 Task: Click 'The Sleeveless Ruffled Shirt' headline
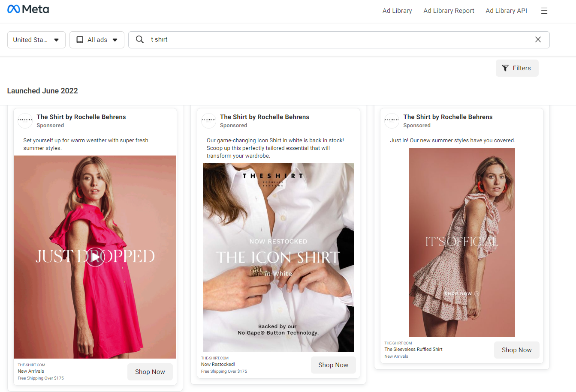[413, 349]
